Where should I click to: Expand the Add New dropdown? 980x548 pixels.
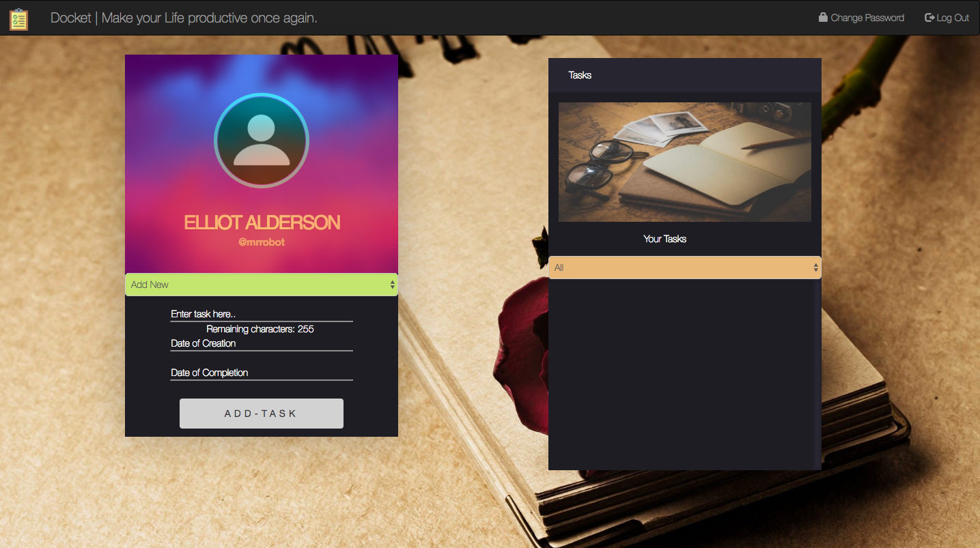262,285
